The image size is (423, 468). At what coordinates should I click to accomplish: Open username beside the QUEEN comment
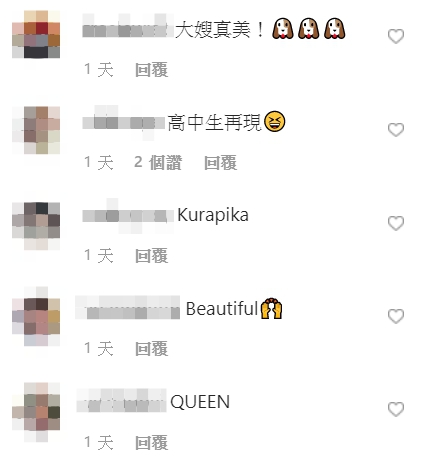coord(121,400)
